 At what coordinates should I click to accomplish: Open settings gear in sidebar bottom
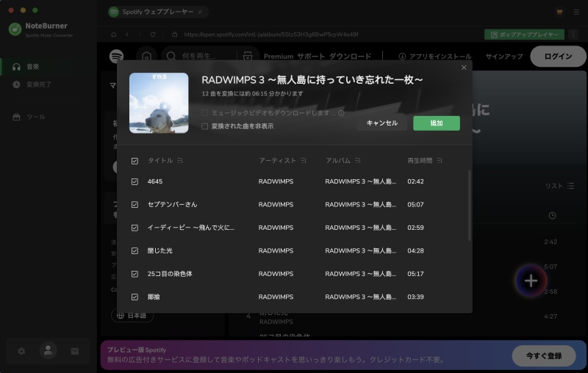tap(22, 351)
